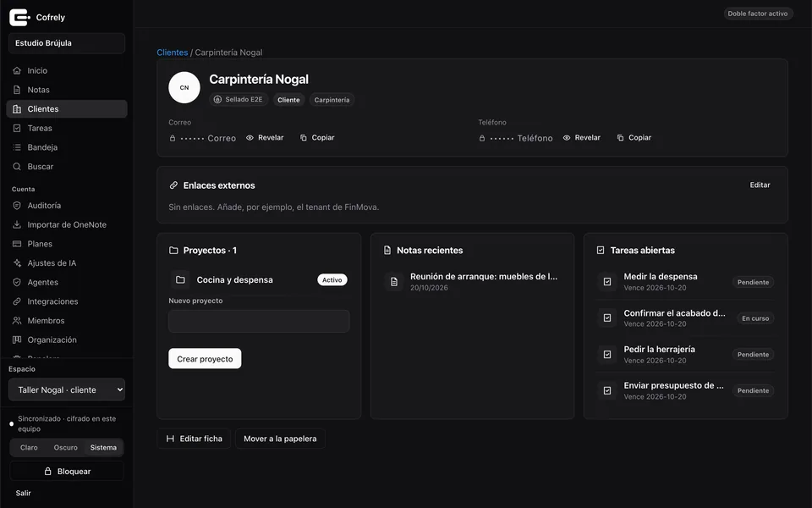Click the Doble factor activo badge
The width and height of the screenshot is (812, 508).
[758, 14]
